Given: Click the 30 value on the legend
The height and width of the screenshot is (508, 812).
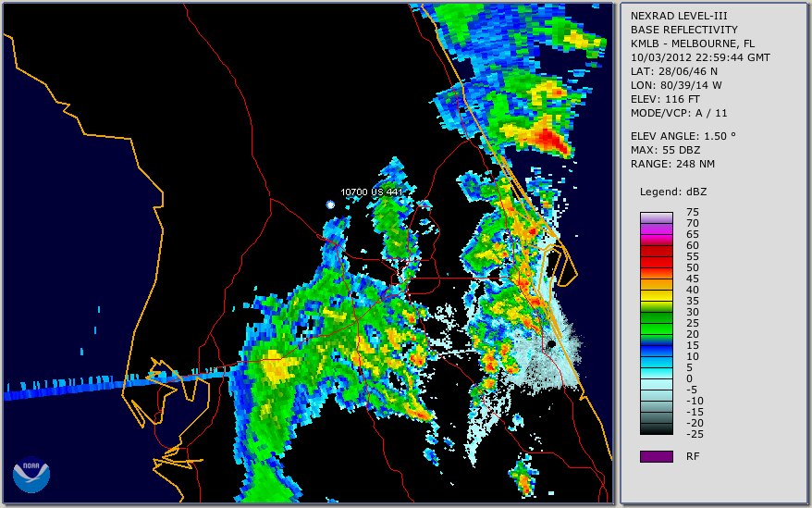Looking at the screenshot, I should (x=693, y=312).
